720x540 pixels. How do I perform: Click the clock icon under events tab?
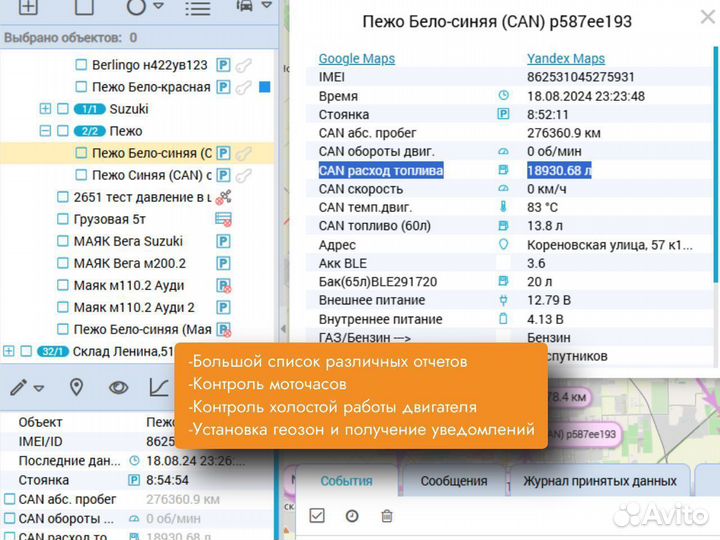tap(352, 516)
